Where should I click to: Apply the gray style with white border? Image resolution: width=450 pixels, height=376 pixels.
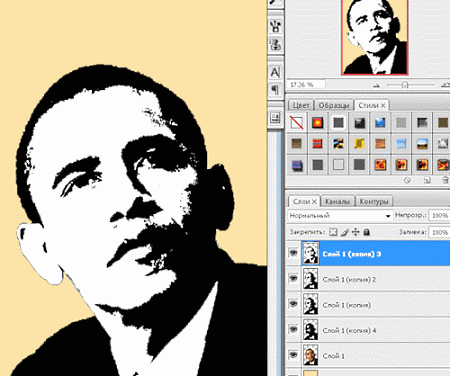pos(338,123)
